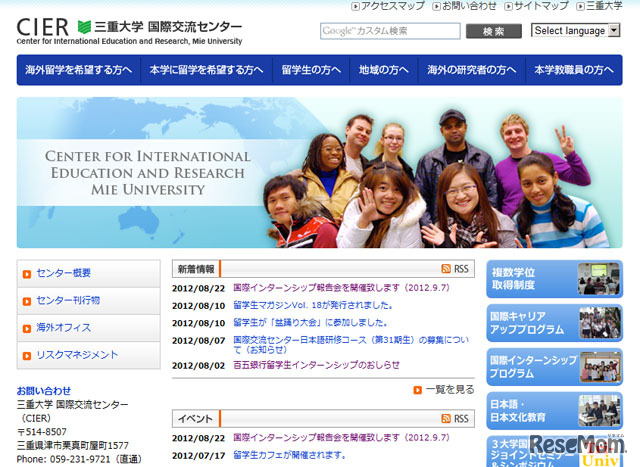
Task: Open 2012/08/22 internship report news link in 新着情報
Action: coord(341,288)
